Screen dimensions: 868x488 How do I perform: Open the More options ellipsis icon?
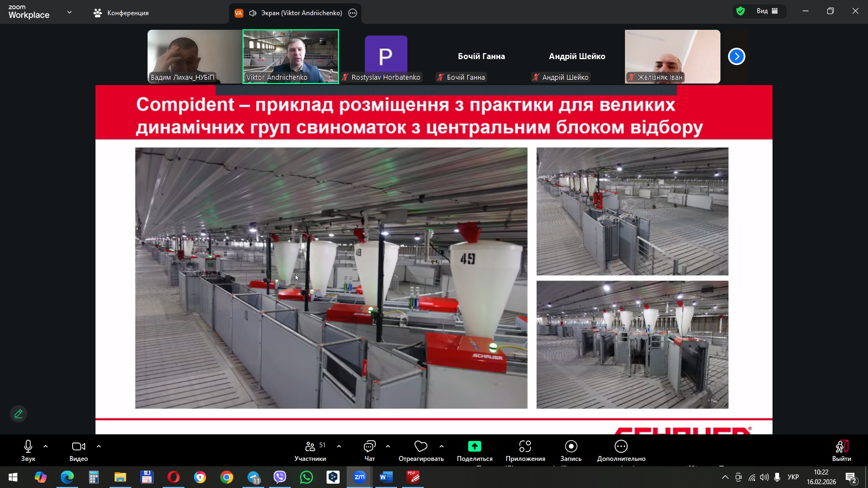click(621, 446)
